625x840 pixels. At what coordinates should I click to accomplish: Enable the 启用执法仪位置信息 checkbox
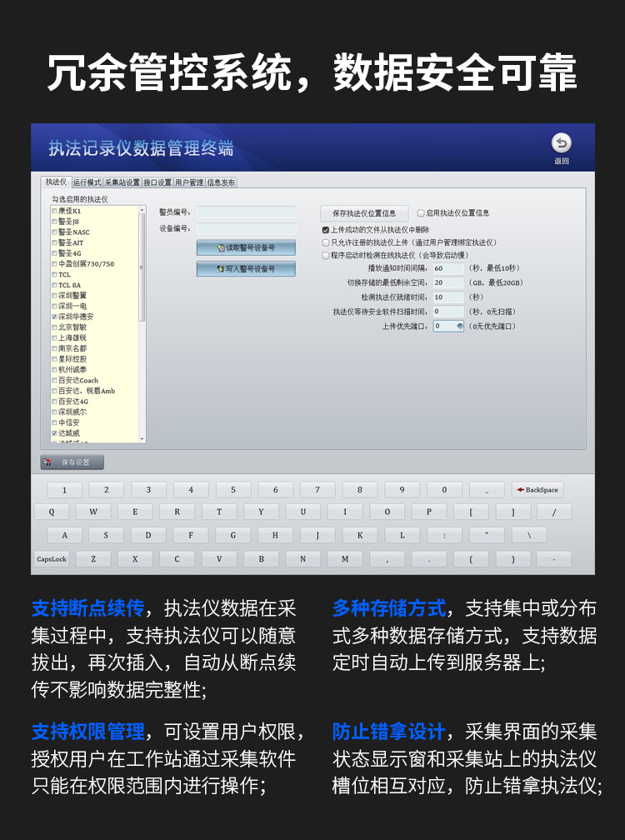tap(421, 213)
